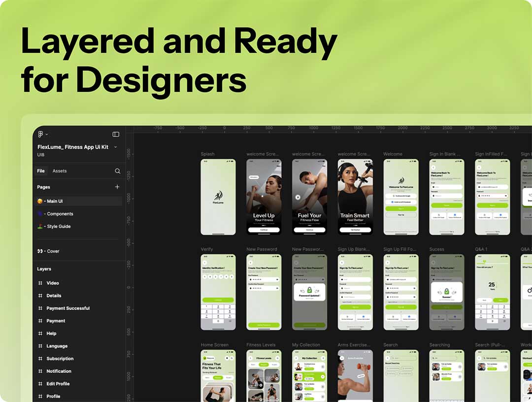The width and height of the screenshot is (532, 402).
Task: Click the frame icon beside Help layer
Action: coord(40,334)
